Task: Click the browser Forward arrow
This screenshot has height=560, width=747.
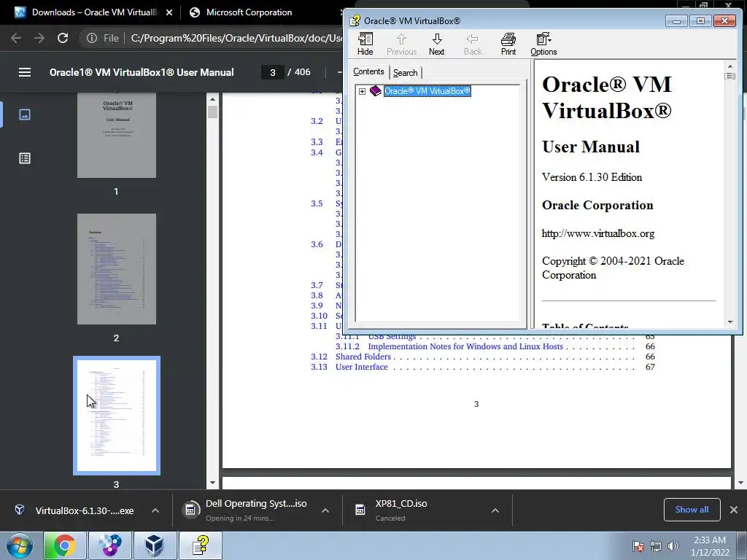Action: [x=39, y=38]
